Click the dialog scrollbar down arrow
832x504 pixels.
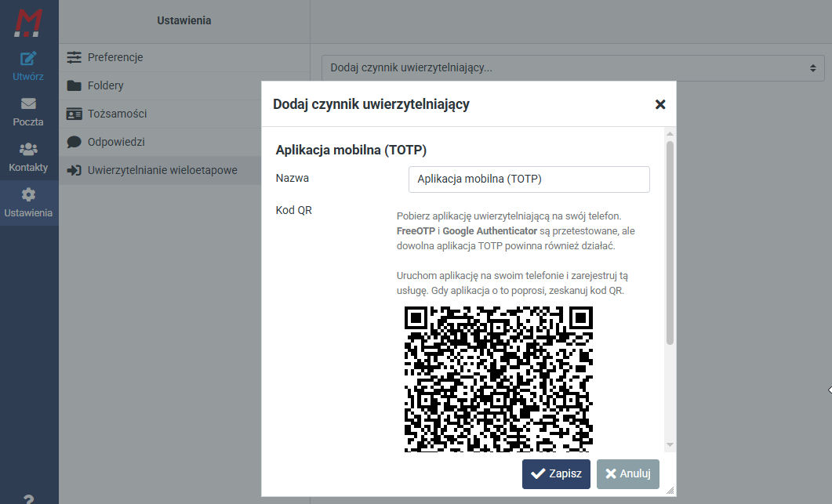(x=670, y=445)
